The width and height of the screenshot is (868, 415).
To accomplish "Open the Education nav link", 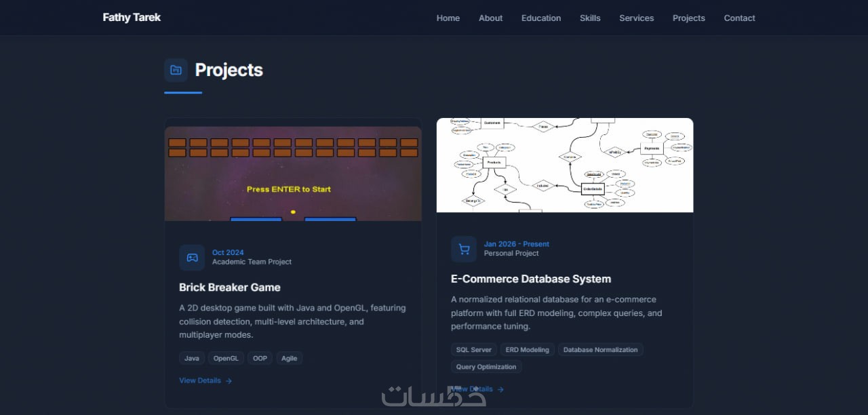I will coord(541,18).
